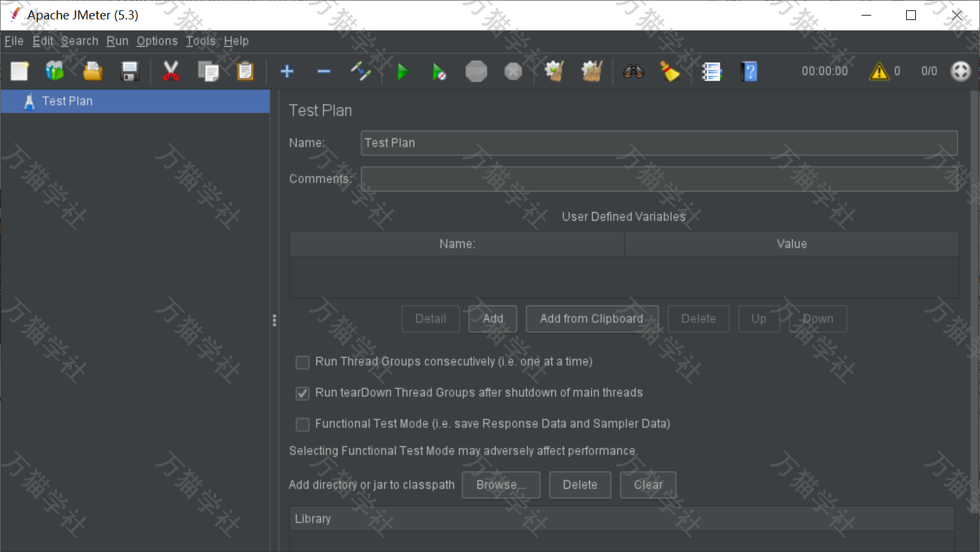
Task: Click the Library table header
Action: point(622,519)
